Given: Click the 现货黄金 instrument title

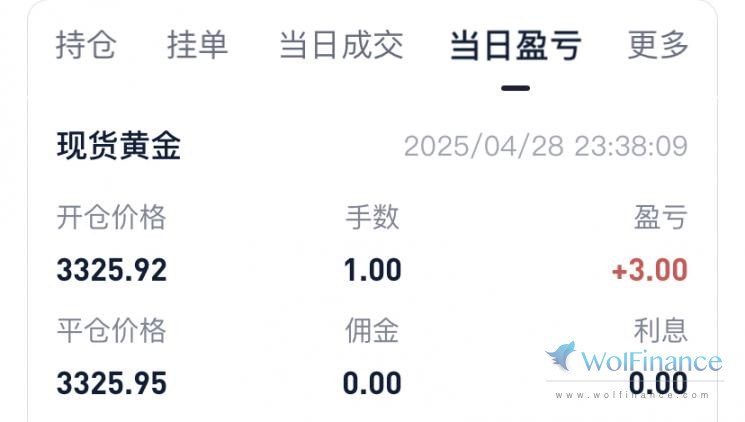Looking at the screenshot, I should tap(119, 145).
